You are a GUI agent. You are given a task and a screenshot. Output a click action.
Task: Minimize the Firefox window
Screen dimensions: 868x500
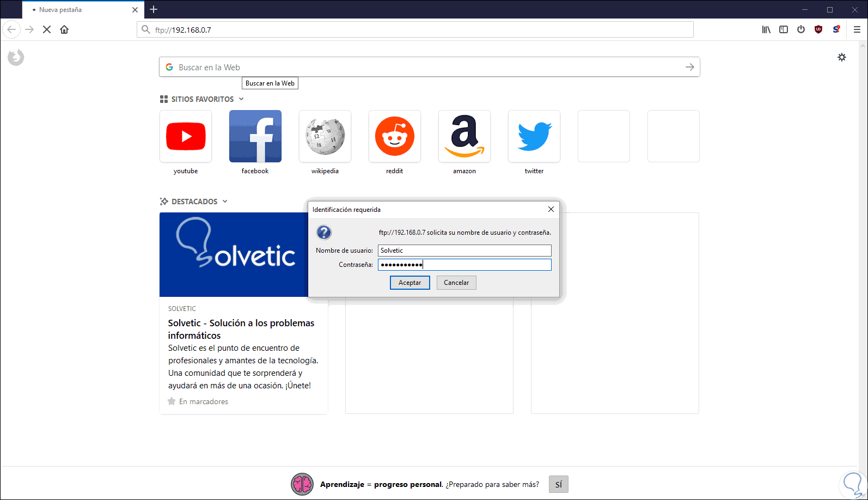[x=805, y=9]
